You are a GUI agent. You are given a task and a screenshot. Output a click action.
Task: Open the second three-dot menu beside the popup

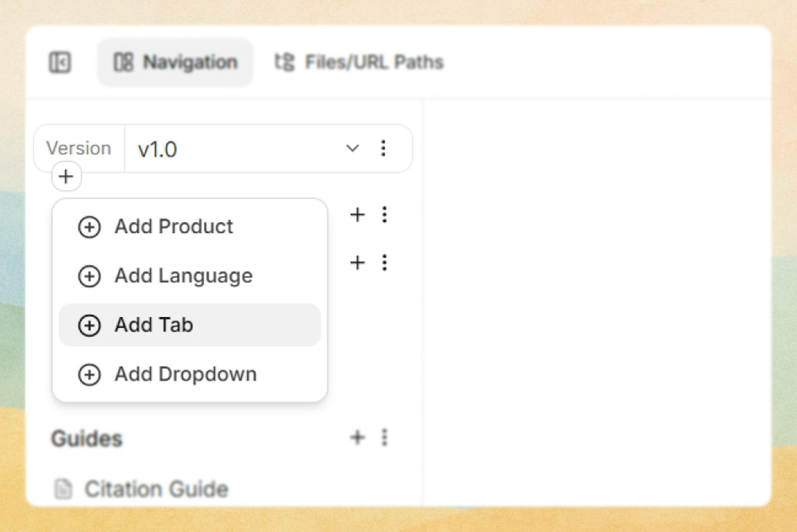point(384,263)
